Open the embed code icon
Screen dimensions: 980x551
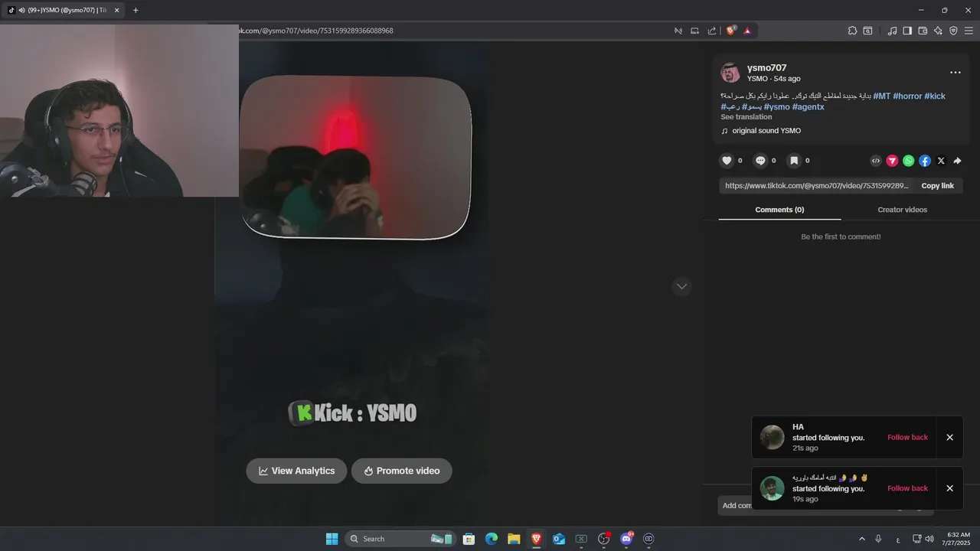876,161
